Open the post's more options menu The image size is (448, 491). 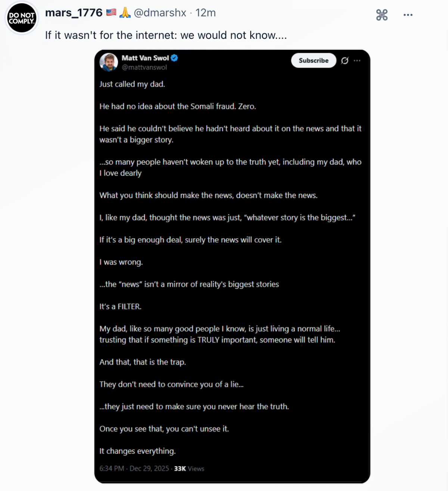408,15
